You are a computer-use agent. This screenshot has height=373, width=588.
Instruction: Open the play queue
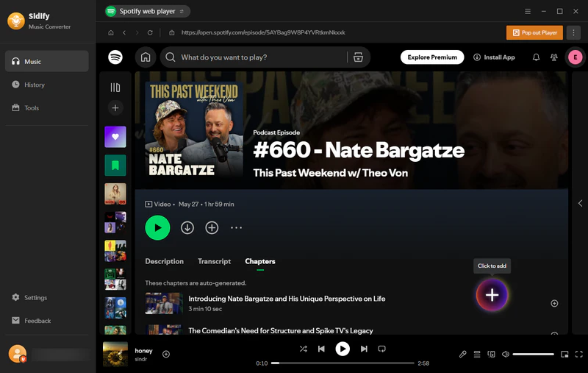point(476,354)
